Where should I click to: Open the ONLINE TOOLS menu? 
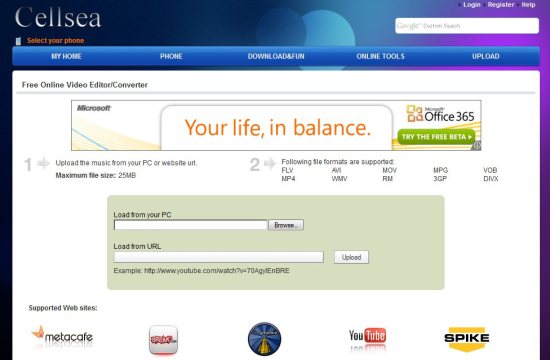click(x=381, y=56)
